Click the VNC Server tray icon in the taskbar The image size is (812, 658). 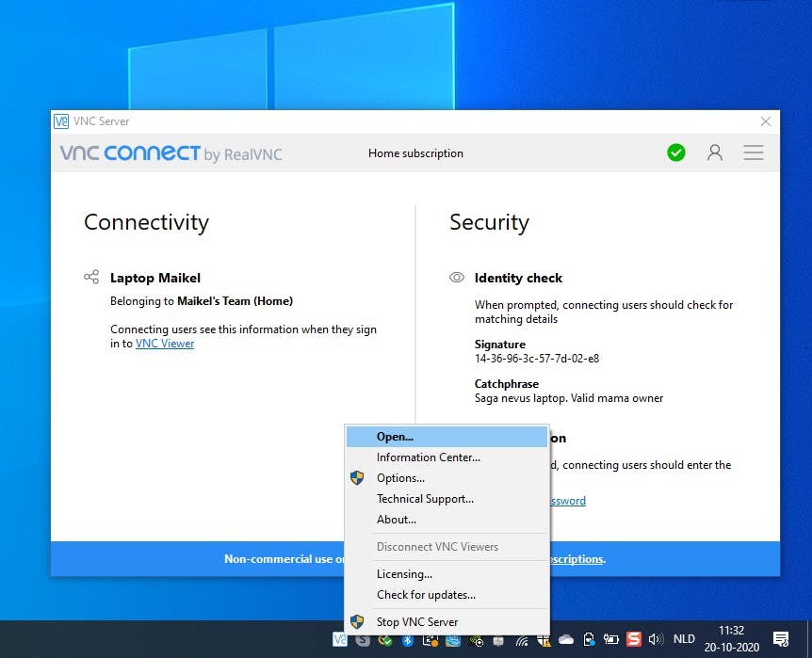point(340,640)
